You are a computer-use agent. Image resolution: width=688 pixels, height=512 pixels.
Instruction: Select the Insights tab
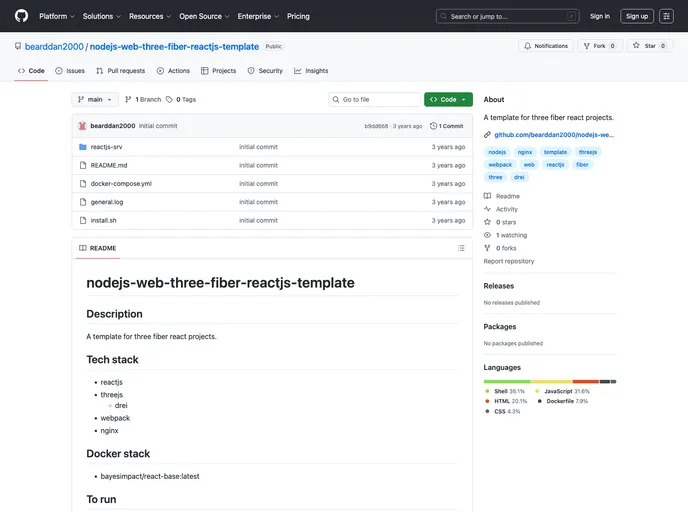311,71
